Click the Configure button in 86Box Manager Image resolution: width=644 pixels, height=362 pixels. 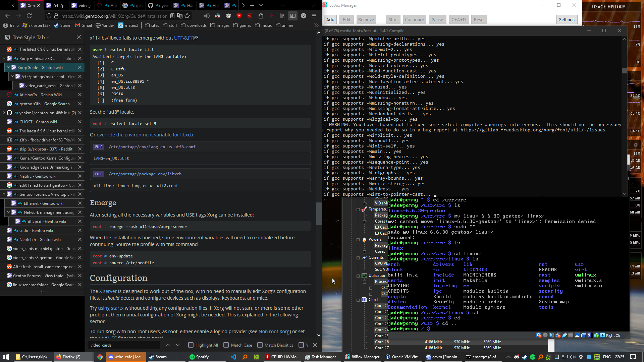click(414, 19)
